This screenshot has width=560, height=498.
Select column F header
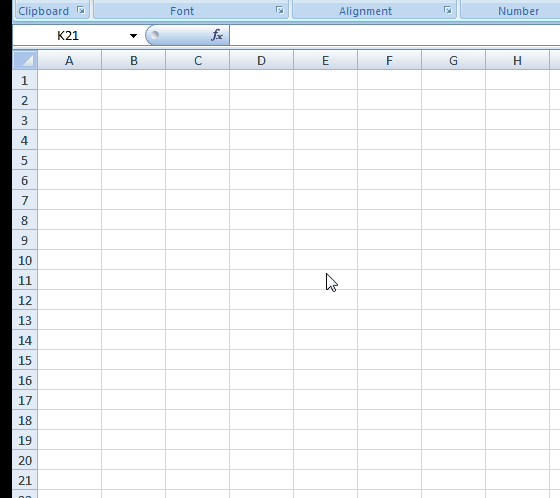389,60
